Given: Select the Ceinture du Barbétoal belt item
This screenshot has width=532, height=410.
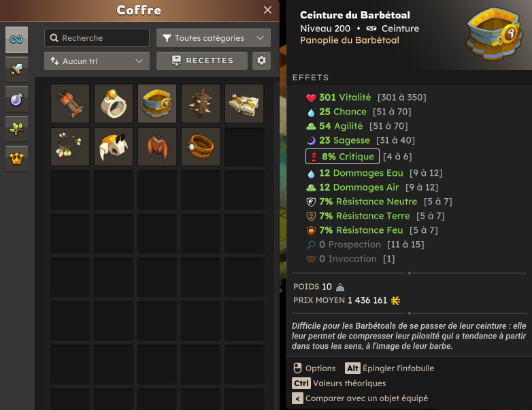Looking at the screenshot, I should tap(157, 104).
